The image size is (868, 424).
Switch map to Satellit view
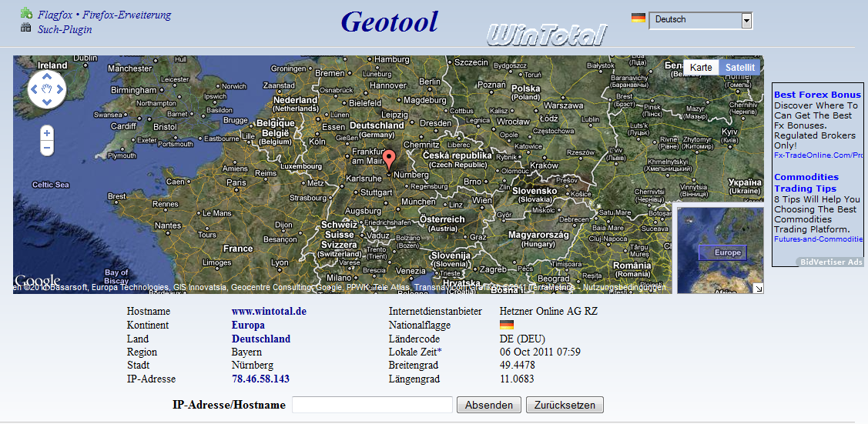click(740, 68)
